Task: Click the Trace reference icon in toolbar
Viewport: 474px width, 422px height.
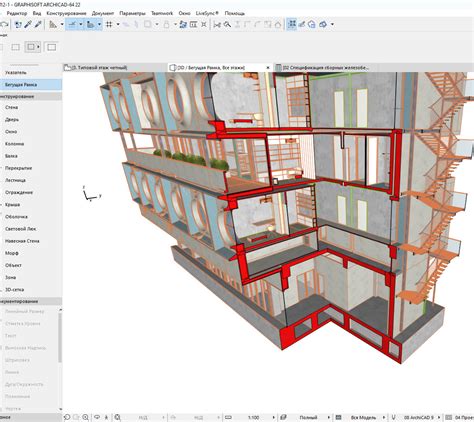Action: point(183,24)
